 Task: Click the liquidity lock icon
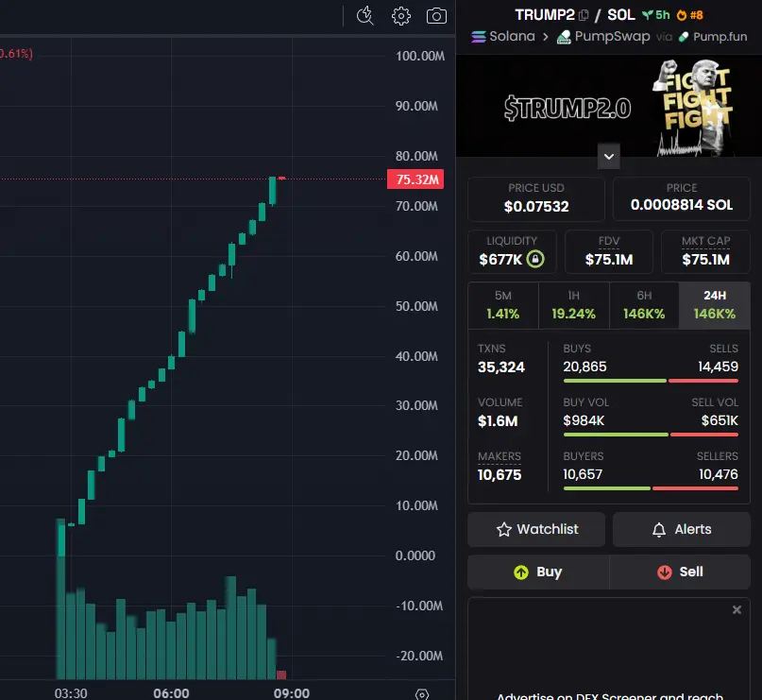(x=535, y=259)
